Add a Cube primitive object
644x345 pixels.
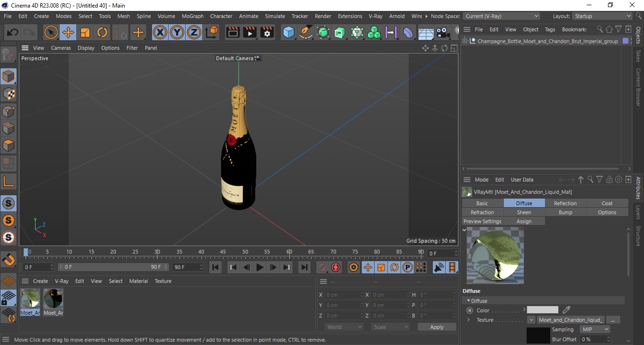[289, 33]
